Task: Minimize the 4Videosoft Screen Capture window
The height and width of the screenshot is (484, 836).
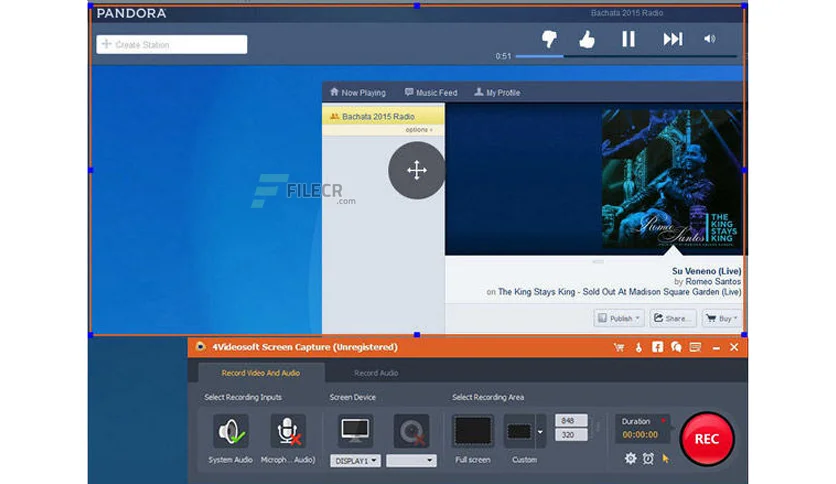Action: click(x=716, y=348)
